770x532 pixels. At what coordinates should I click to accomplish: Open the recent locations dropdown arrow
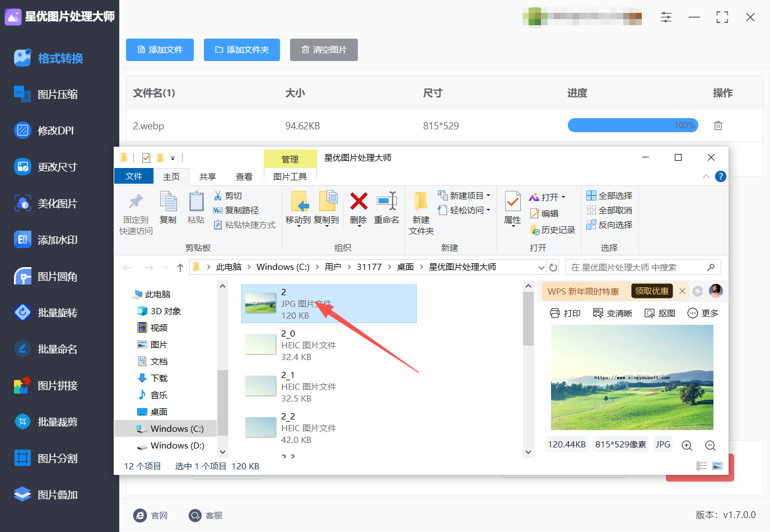166,268
